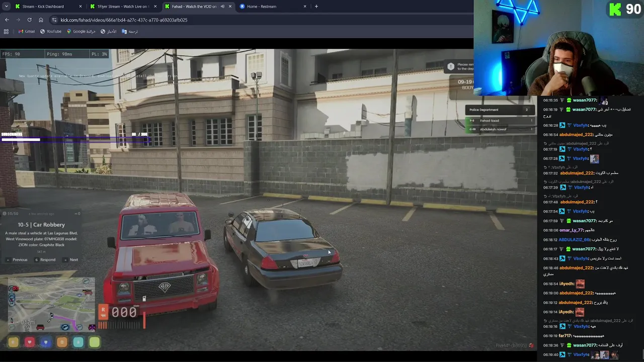The height and width of the screenshot is (362, 644).
Task: Open emote image in wasan7077's 06:15:35 message
Action: click(x=604, y=100)
